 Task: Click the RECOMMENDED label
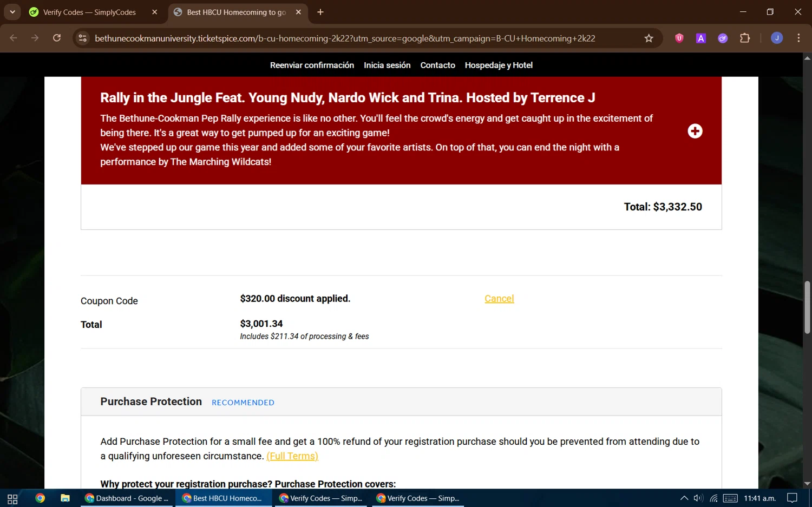(x=243, y=403)
